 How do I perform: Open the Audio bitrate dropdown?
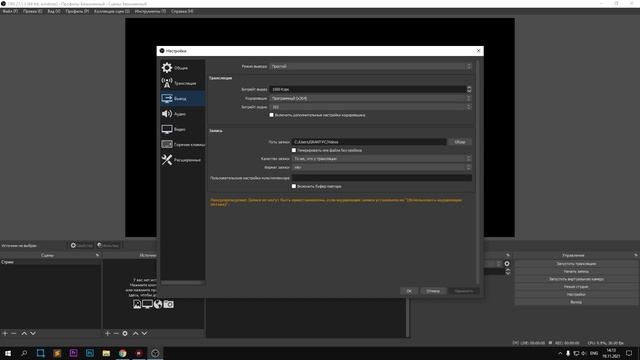(371, 107)
